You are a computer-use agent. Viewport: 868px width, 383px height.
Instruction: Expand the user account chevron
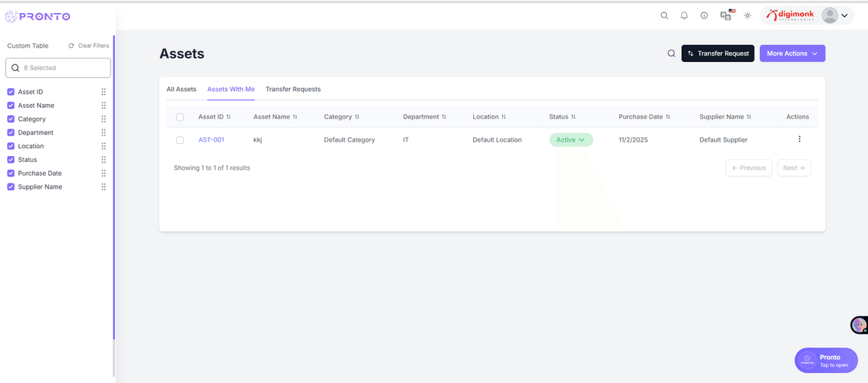pyautogui.click(x=844, y=16)
